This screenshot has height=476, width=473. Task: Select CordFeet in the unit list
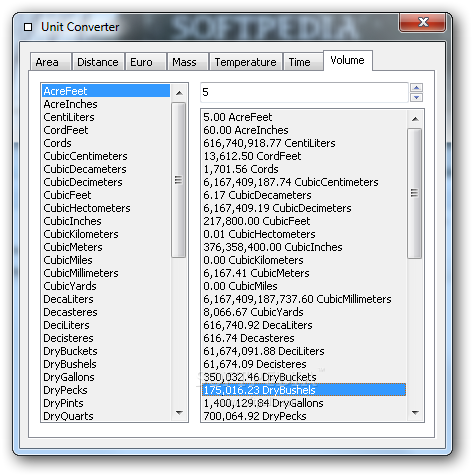point(106,130)
